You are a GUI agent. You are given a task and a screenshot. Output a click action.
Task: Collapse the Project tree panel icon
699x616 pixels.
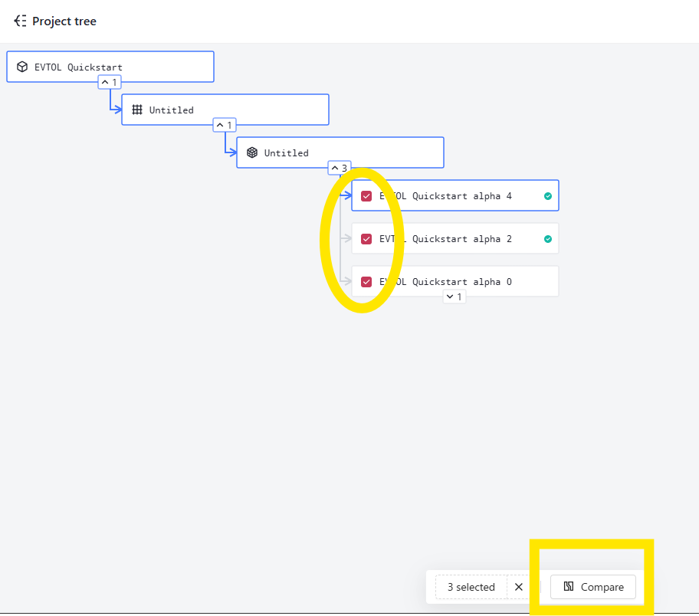(x=20, y=21)
